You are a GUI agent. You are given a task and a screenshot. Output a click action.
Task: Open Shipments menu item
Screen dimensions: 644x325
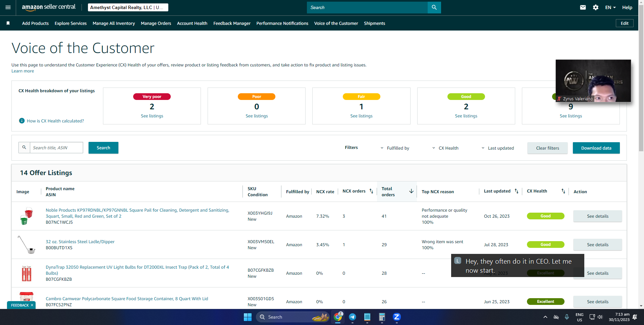point(374,23)
